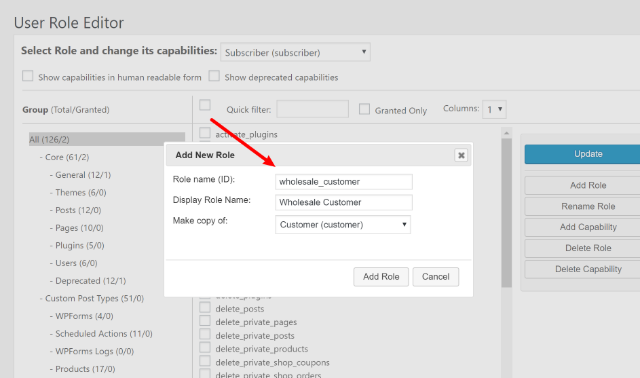
Task: Select the Plugins (5/0) group
Action: pyautogui.click(x=80, y=245)
